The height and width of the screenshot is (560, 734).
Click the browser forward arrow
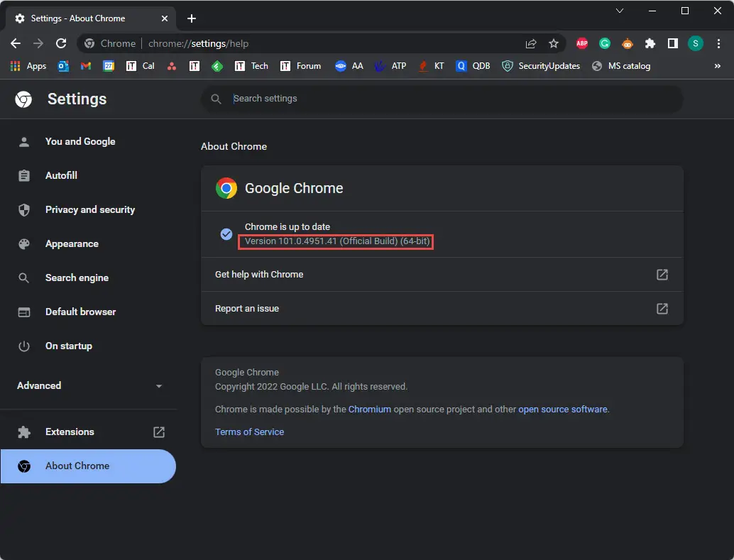point(38,43)
